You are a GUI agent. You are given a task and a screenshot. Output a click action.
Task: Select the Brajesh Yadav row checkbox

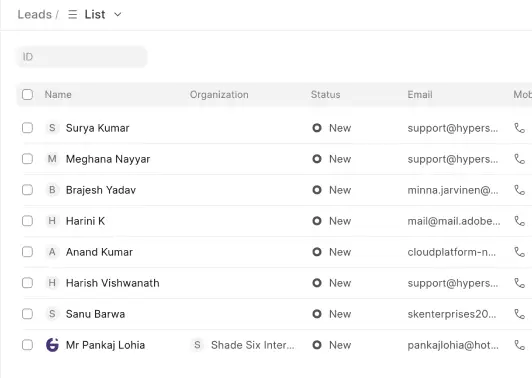pyautogui.click(x=27, y=190)
